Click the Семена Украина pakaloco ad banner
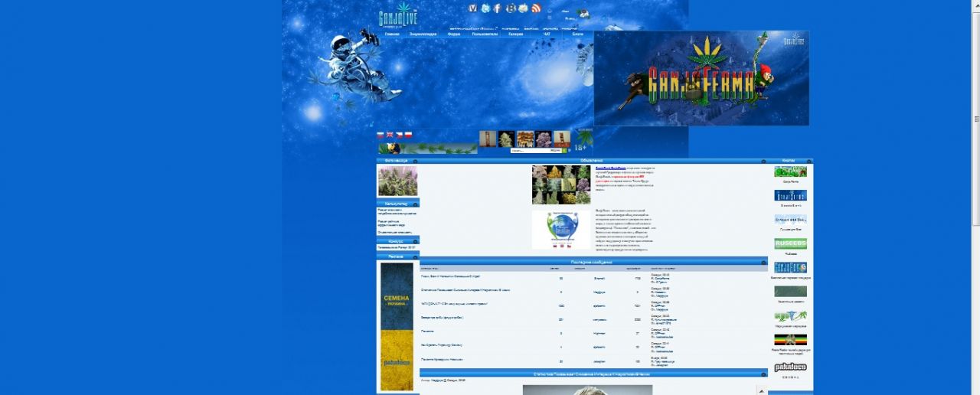 coord(397,327)
